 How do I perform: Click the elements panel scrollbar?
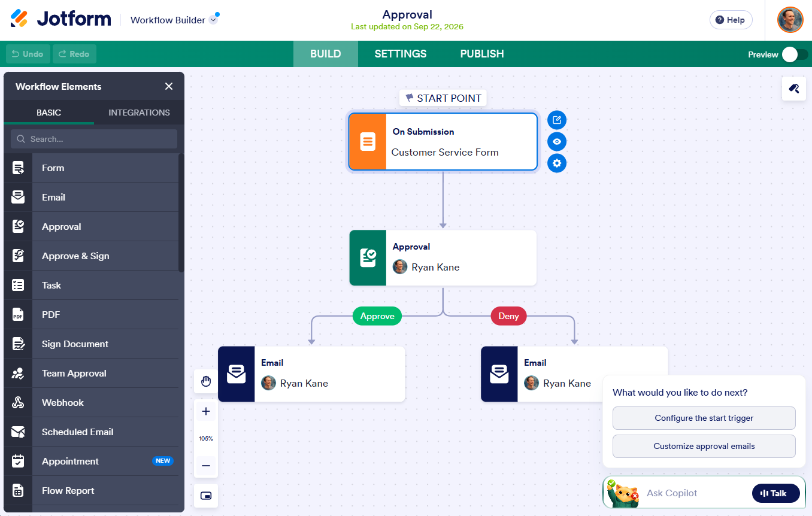coord(181,213)
